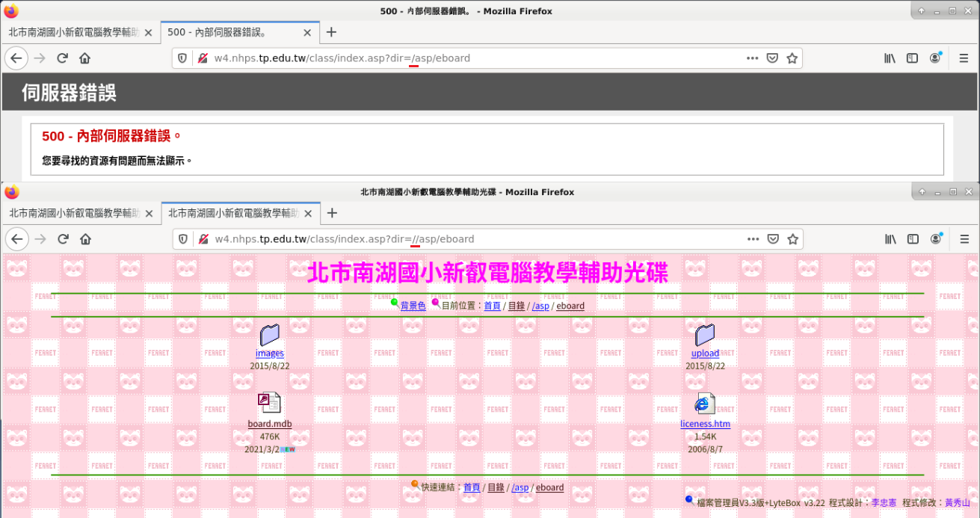The width and height of the screenshot is (980, 518).
Task: Open the upload folder icon
Action: coord(705,335)
